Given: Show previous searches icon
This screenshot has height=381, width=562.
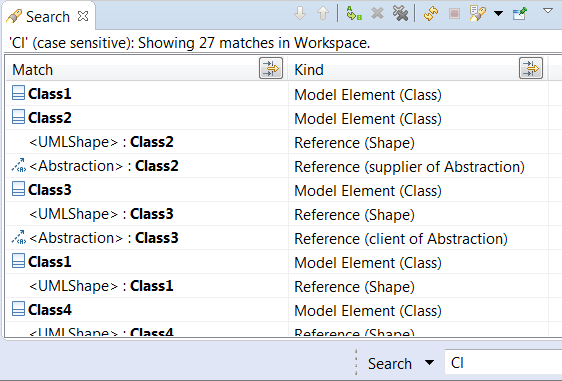Looking at the screenshot, I should [477, 14].
